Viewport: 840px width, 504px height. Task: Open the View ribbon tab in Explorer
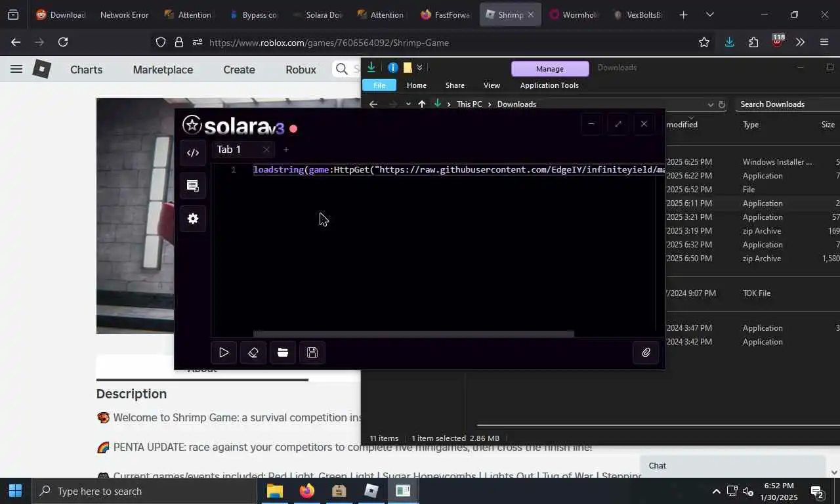(x=492, y=85)
